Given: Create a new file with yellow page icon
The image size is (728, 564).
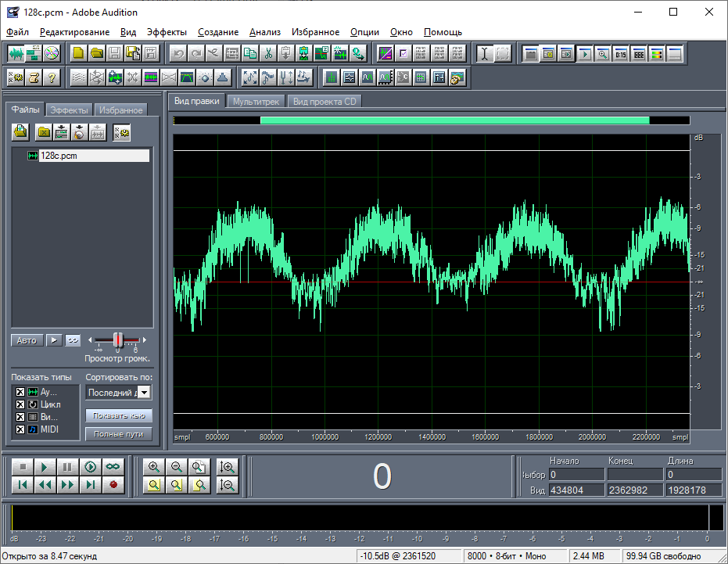Looking at the screenshot, I should pos(78,53).
